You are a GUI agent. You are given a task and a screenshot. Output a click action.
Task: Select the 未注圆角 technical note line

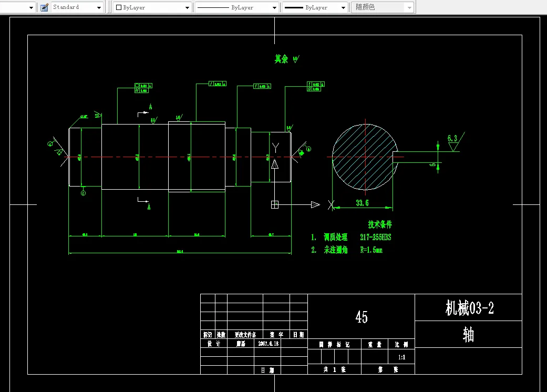336,250
